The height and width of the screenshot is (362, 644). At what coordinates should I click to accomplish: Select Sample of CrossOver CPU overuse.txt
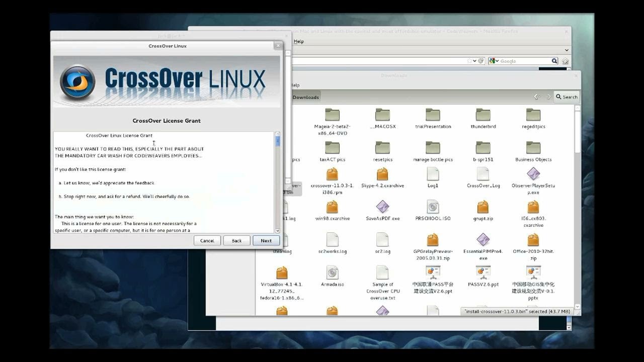click(x=382, y=273)
